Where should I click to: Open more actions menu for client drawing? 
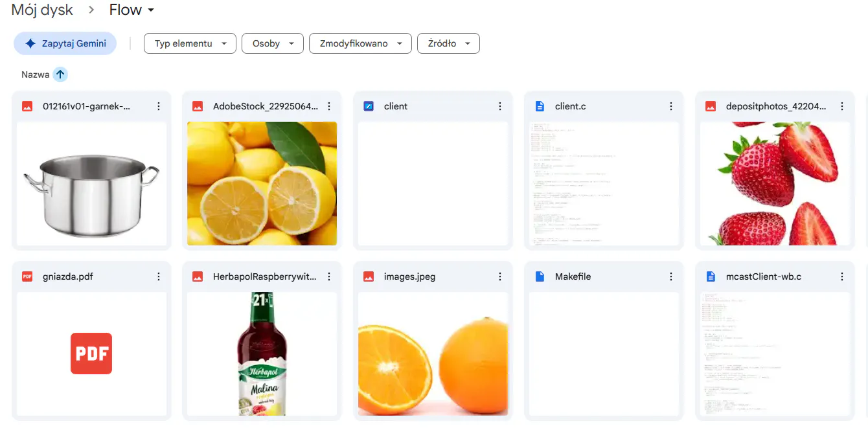(500, 106)
